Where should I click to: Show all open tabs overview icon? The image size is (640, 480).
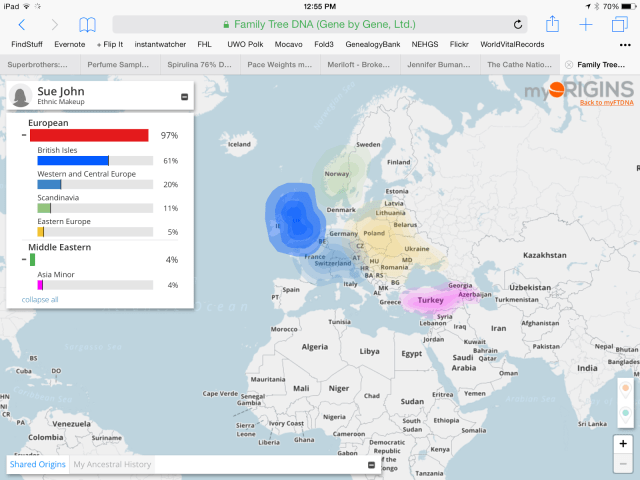pyautogui.click(x=618, y=24)
